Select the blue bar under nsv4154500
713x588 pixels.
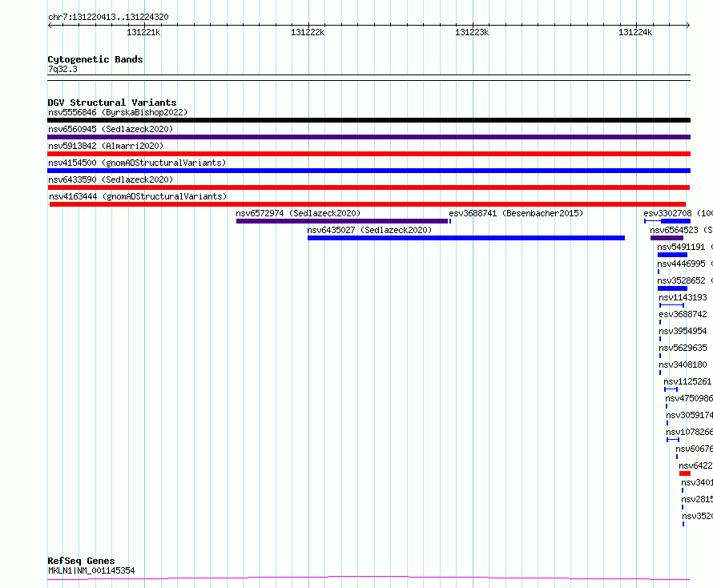click(369, 171)
